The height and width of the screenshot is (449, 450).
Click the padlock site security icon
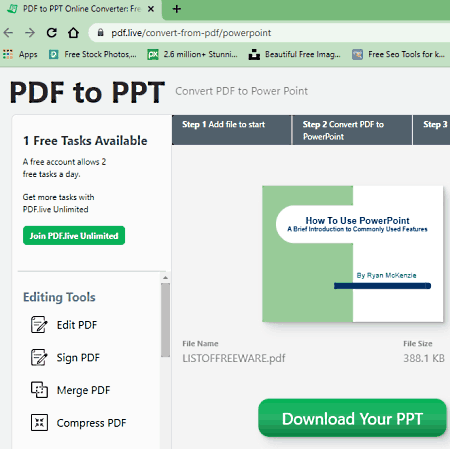pos(100,33)
